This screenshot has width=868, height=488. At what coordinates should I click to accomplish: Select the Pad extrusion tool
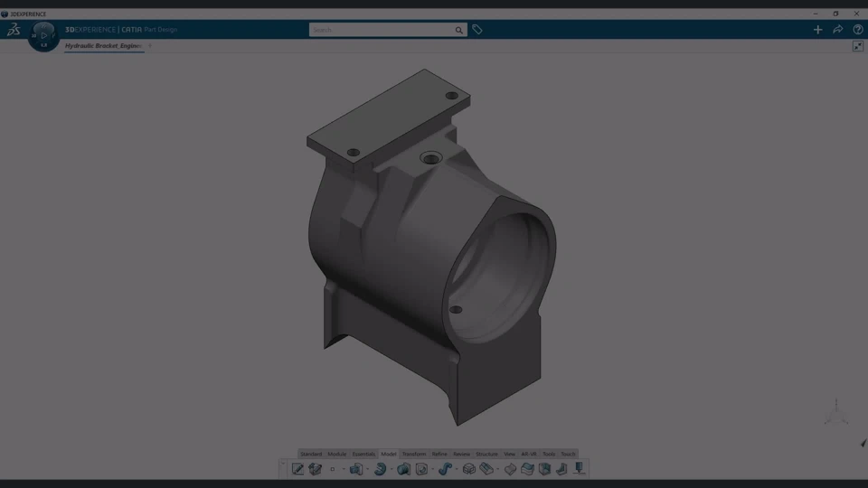click(x=356, y=469)
